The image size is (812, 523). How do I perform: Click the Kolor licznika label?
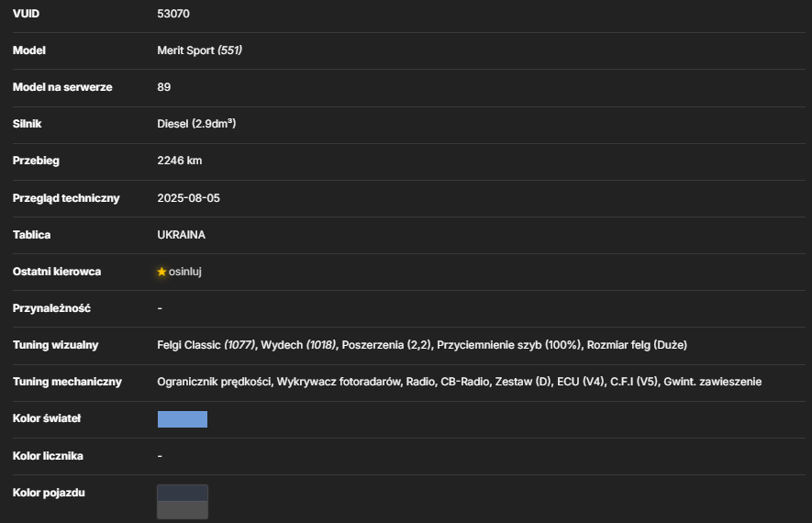coord(48,456)
